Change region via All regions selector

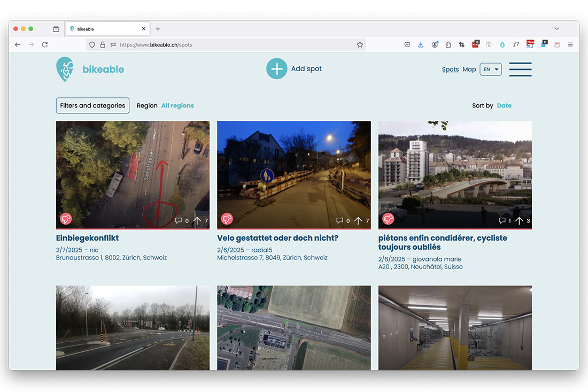(178, 106)
